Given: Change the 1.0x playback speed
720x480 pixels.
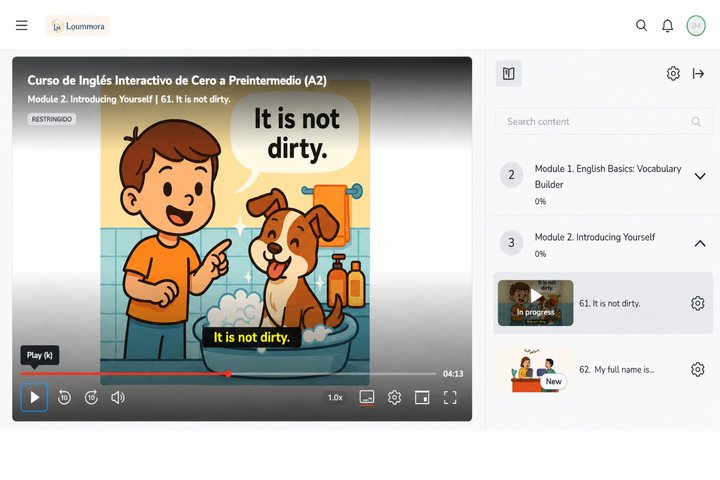Looking at the screenshot, I should click(x=335, y=397).
